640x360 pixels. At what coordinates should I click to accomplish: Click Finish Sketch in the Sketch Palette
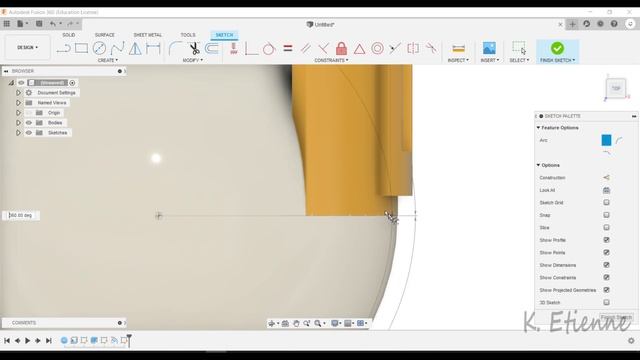616,317
